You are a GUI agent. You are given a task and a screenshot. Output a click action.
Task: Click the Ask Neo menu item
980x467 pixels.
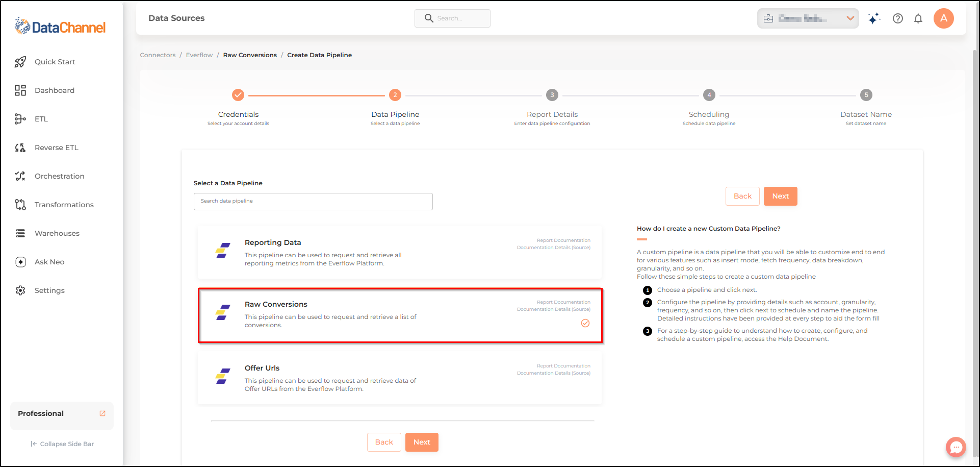pyautogui.click(x=49, y=262)
